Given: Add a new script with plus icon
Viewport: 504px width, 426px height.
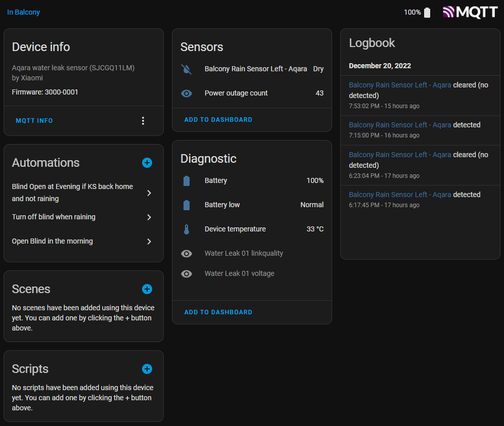Looking at the screenshot, I should [x=147, y=369].
